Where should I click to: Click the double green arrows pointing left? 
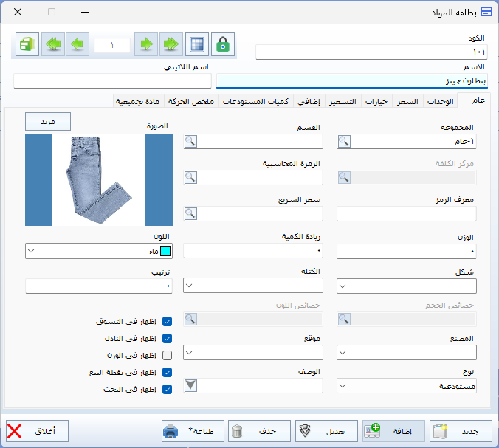click(53, 44)
